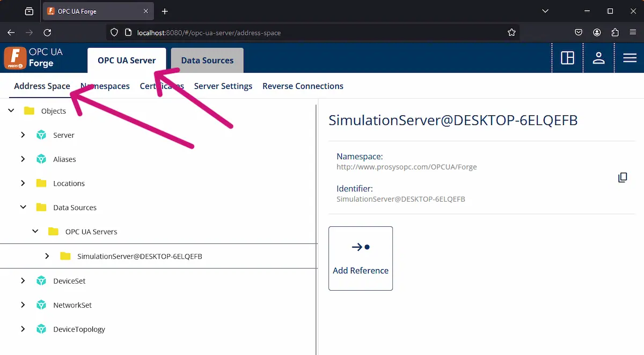Bookmark this page with the star icon
Screen dimensions: 644x355
pos(511,33)
